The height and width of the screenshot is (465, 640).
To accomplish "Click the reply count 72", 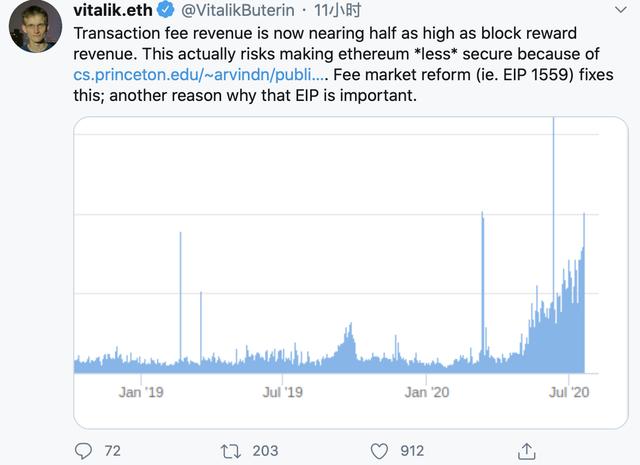I will (112, 451).
